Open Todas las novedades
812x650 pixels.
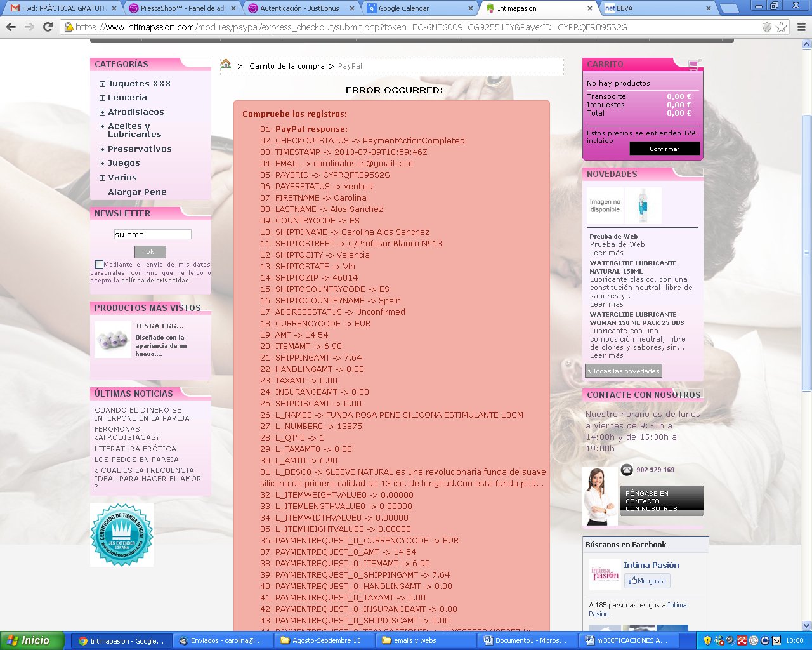coord(624,371)
